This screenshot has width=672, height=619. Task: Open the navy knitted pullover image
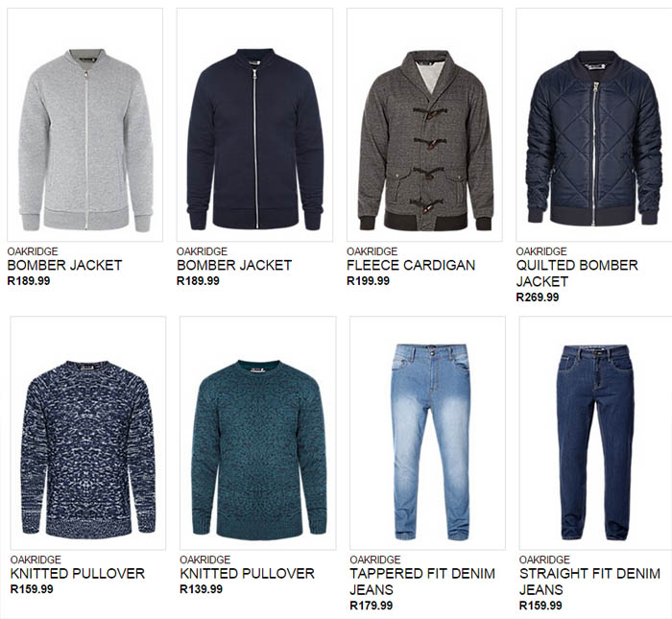click(88, 433)
